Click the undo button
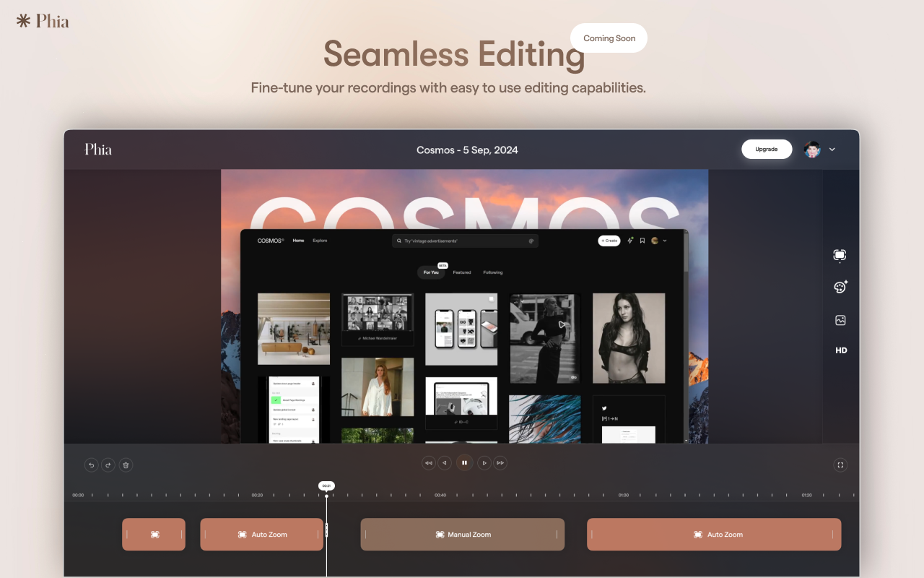924x578 pixels. pos(91,465)
